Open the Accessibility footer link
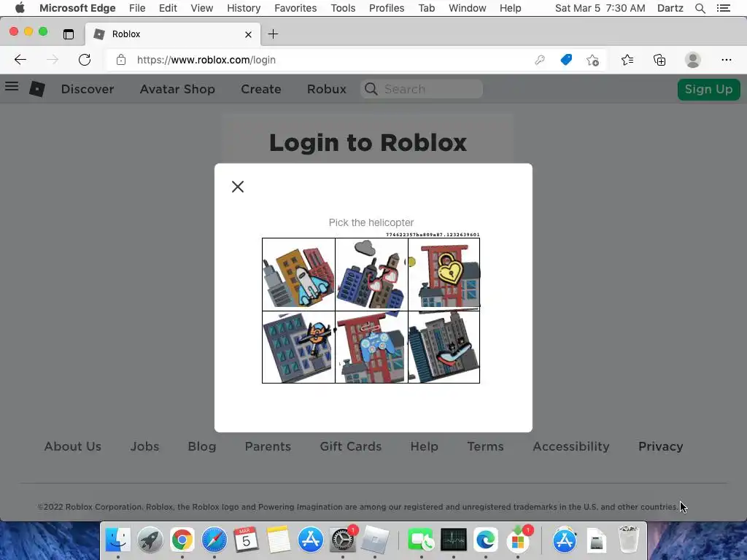Image resolution: width=747 pixels, height=560 pixels. 571,447
